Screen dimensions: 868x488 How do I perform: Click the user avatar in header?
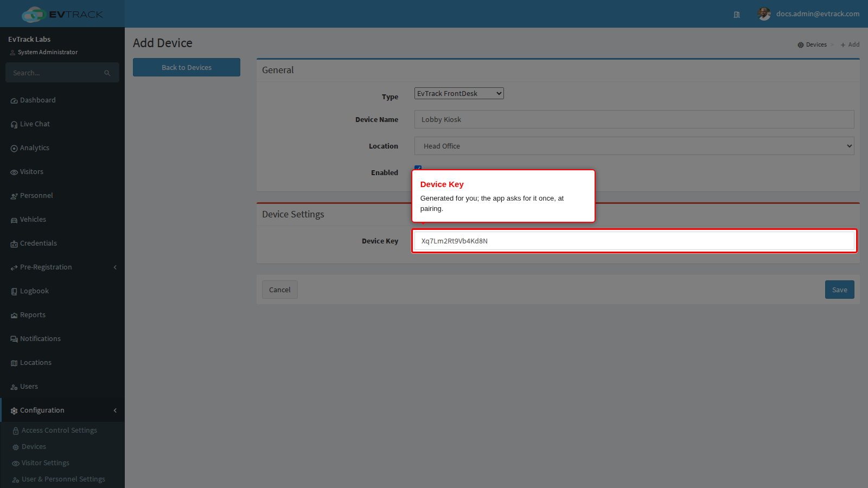coord(764,14)
